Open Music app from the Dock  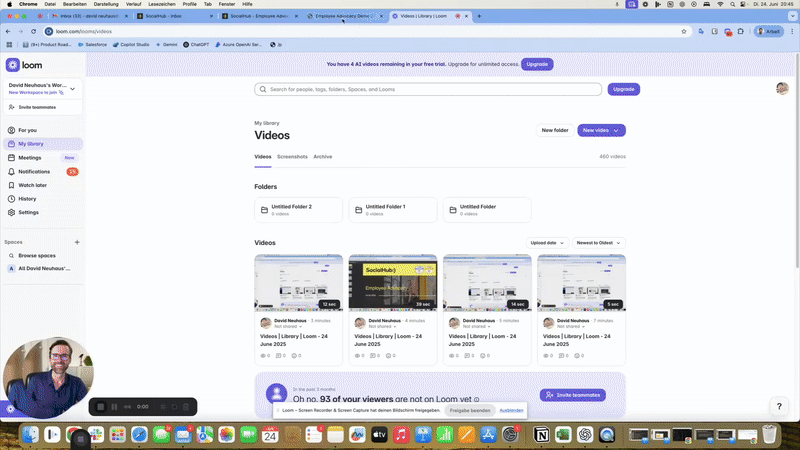[x=401, y=435]
